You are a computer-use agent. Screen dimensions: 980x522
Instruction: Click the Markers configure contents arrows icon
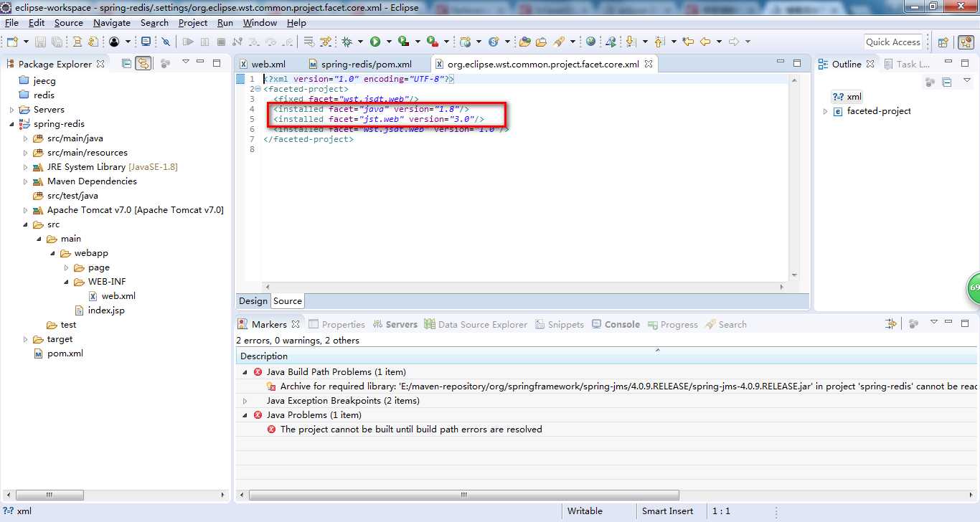(x=891, y=324)
